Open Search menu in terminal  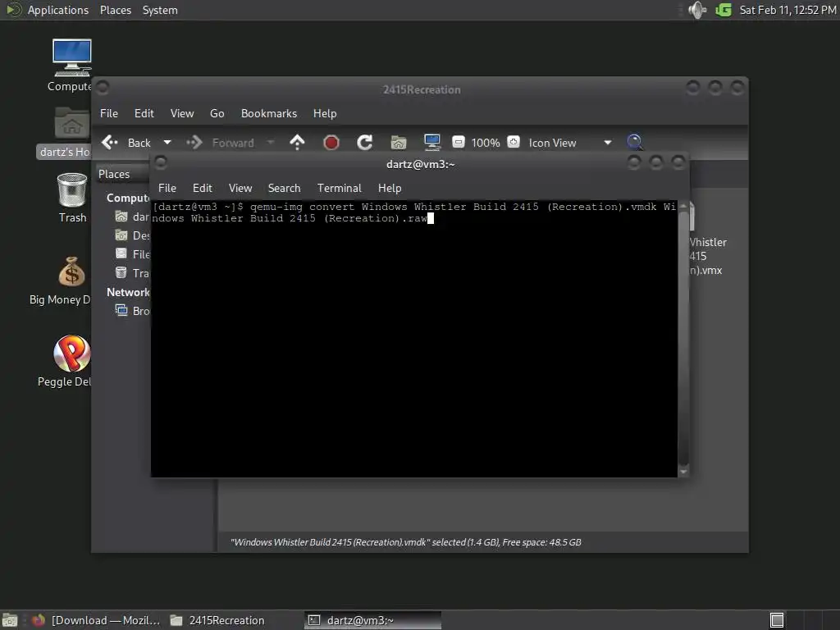(284, 188)
